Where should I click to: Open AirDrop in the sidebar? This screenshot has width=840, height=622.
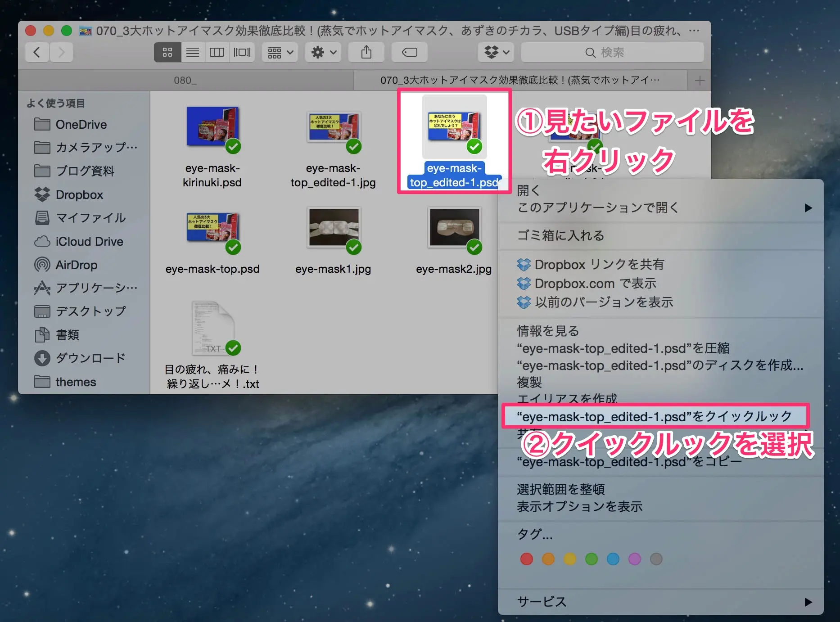tap(76, 265)
